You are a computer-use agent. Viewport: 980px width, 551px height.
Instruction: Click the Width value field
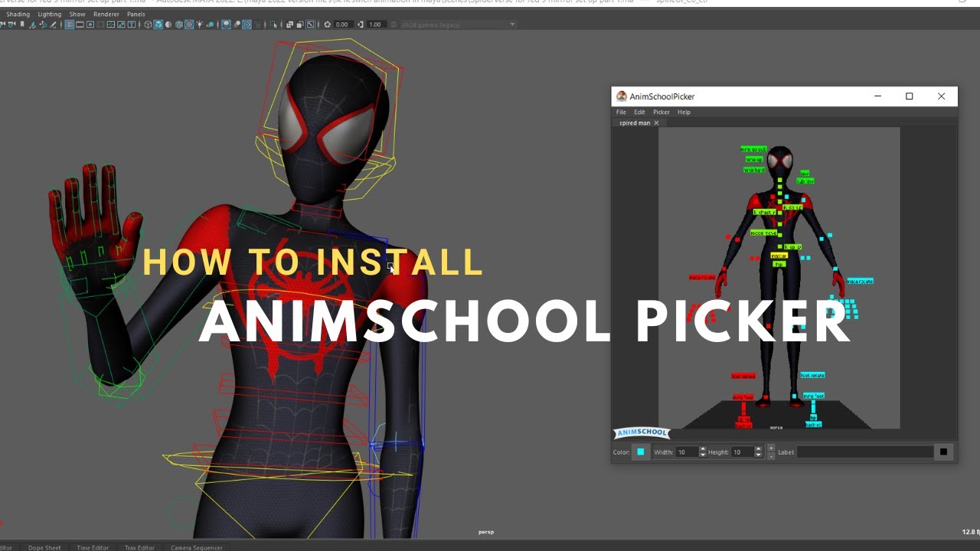[x=687, y=452]
